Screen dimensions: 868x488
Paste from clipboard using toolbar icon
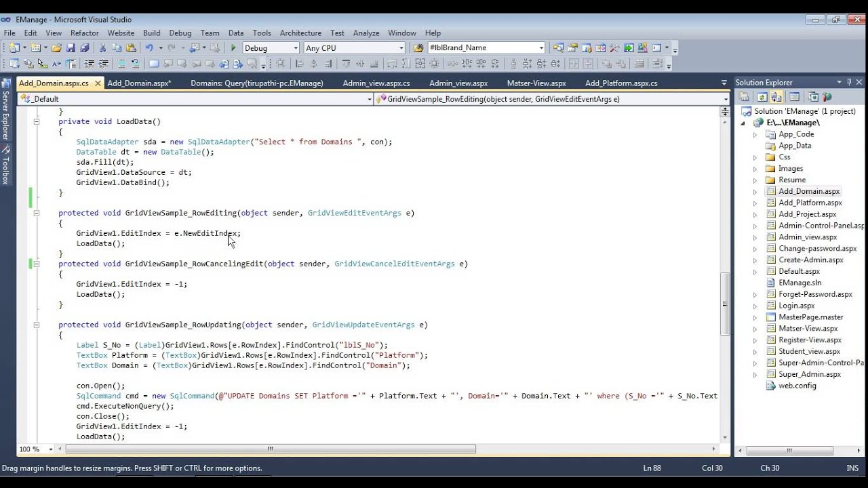coord(131,48)
